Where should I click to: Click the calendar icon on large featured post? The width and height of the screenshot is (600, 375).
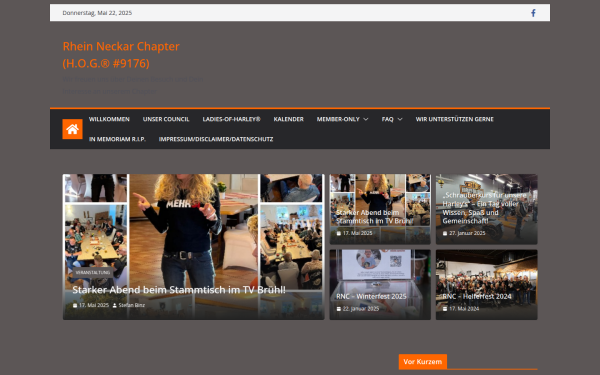75,305
